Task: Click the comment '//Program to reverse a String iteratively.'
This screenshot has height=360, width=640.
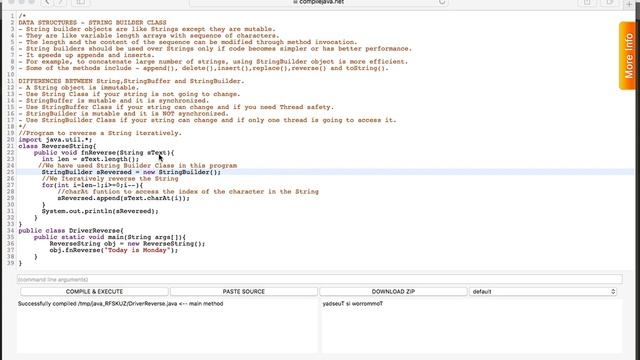Action: coord(100,133)
